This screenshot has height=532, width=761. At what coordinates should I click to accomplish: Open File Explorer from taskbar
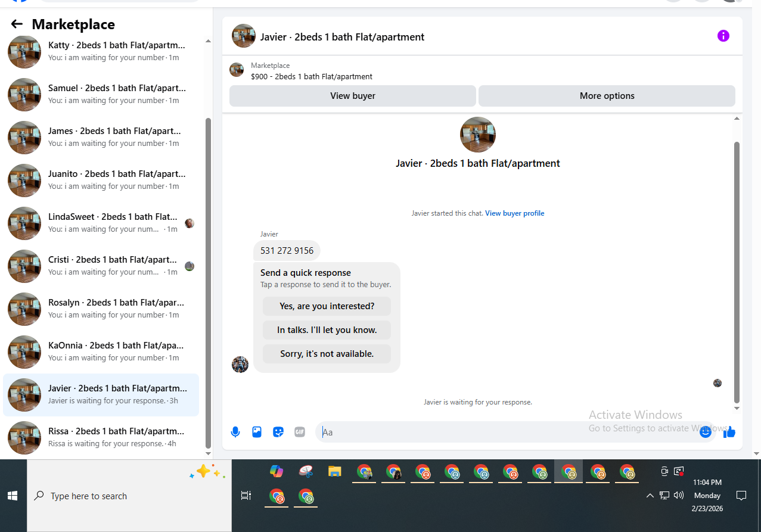point(335,471)
